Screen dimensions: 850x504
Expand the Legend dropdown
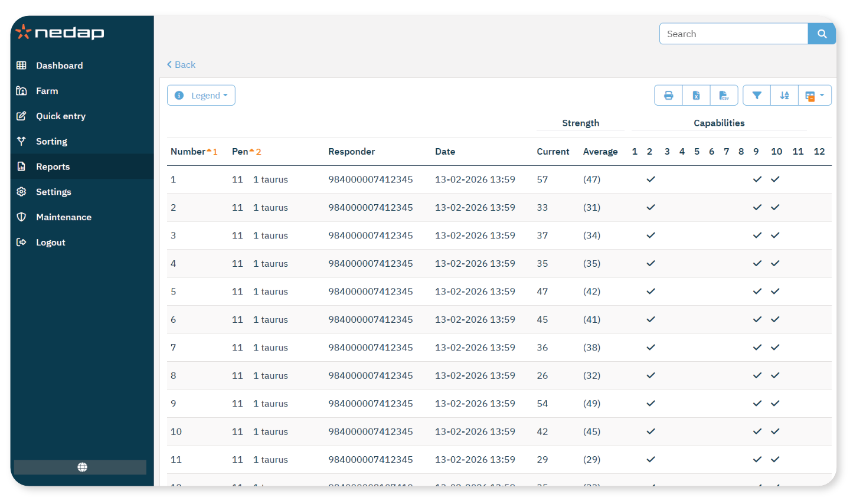pyautogui.click(x=201, y=95)
